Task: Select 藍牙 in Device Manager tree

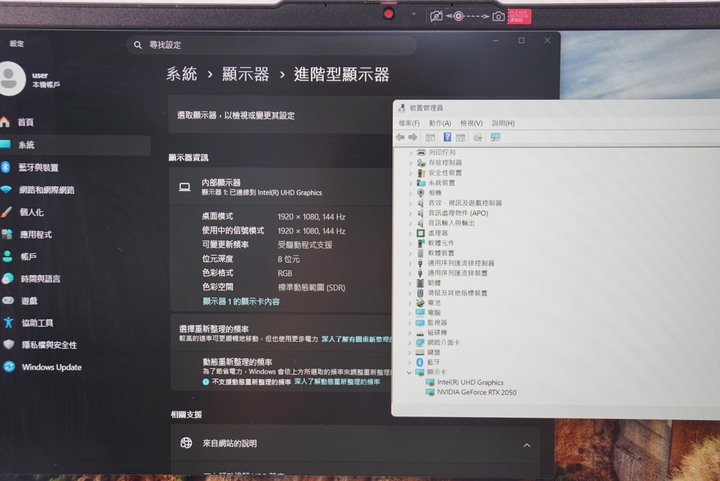Action: pos(433,362)
